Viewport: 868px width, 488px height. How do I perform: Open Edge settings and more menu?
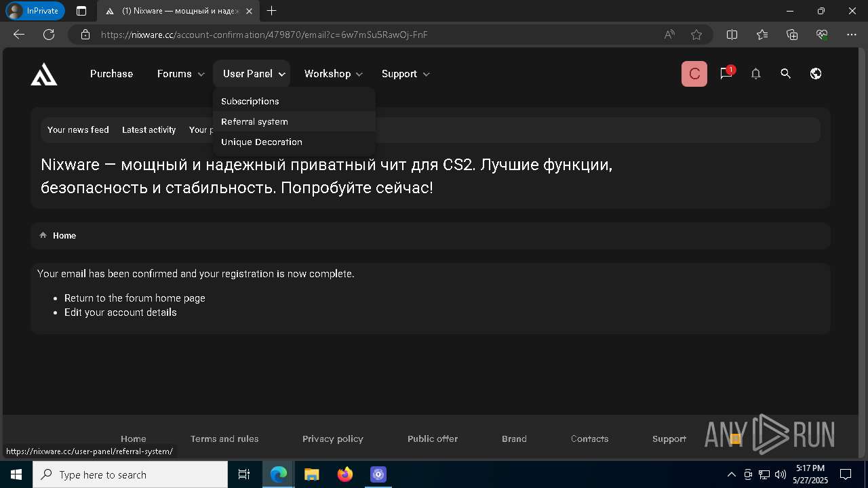click(852, 35)
